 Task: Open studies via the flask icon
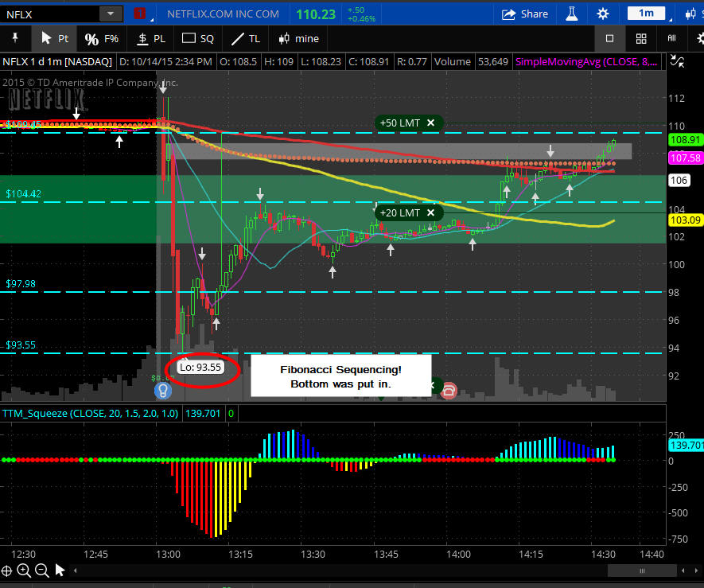(x=571, y=14)
